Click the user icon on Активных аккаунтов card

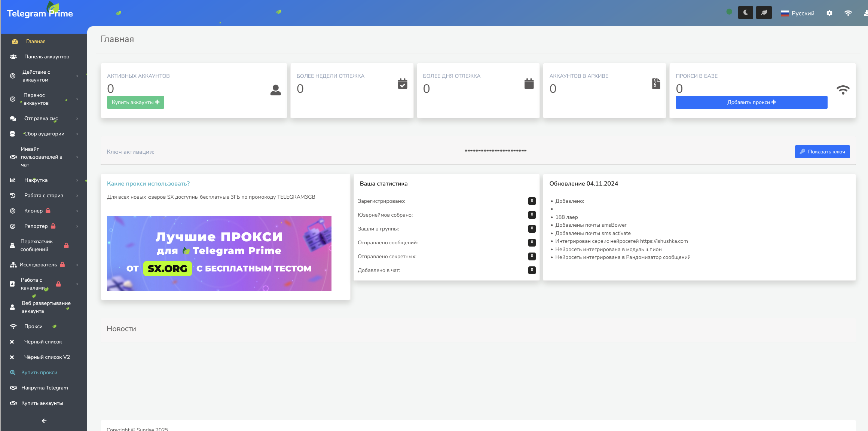[276, 90]
